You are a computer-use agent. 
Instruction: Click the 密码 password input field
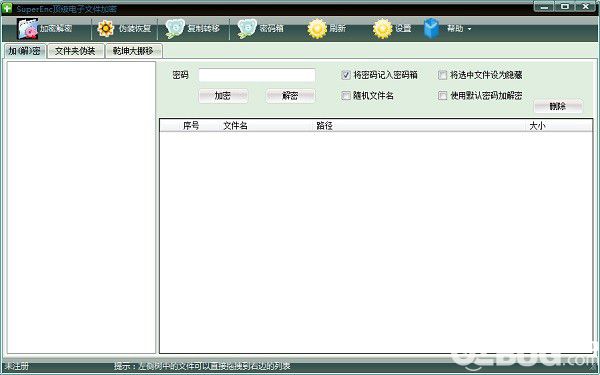[x=257, y=75]
